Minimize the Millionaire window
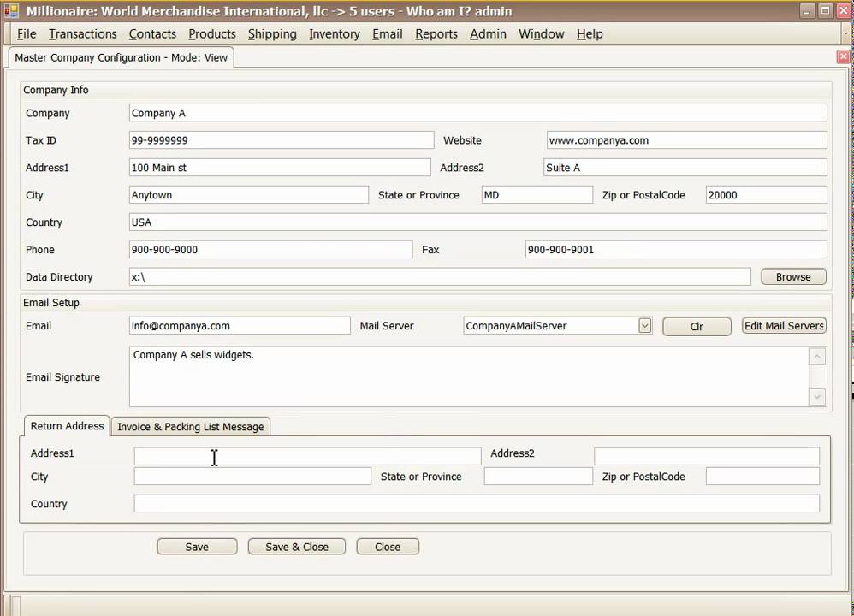Viewport: 854px width, 616px height. (x=807, y=11)
